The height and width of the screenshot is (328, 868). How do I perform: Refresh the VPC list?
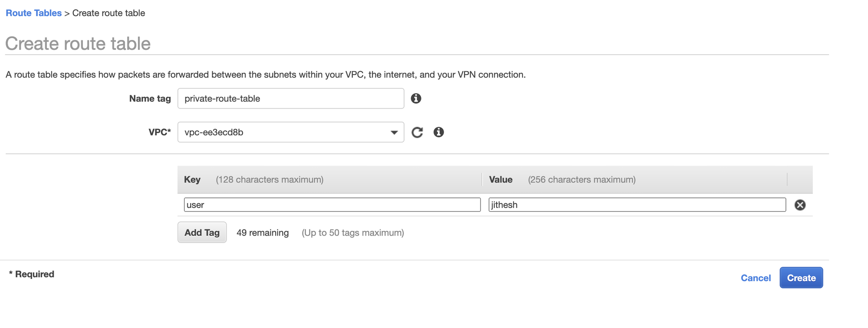pyautogui.click(x=417, y=132)
